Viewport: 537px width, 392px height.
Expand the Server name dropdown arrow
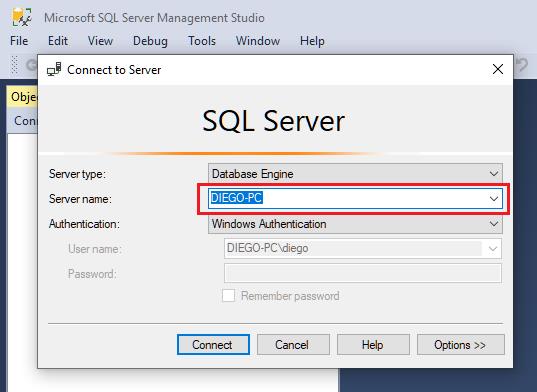494,199
